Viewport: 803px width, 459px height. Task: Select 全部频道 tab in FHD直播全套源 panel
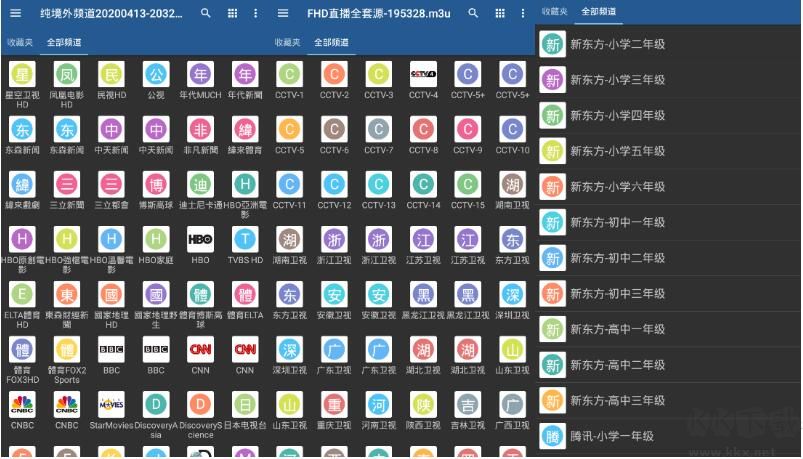[331, 43]
